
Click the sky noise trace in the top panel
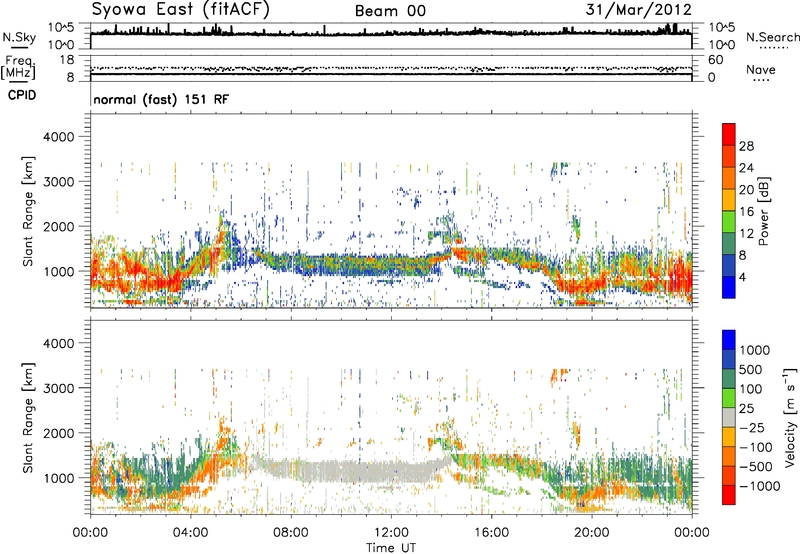pyautogui.click(x=391, y=34)
